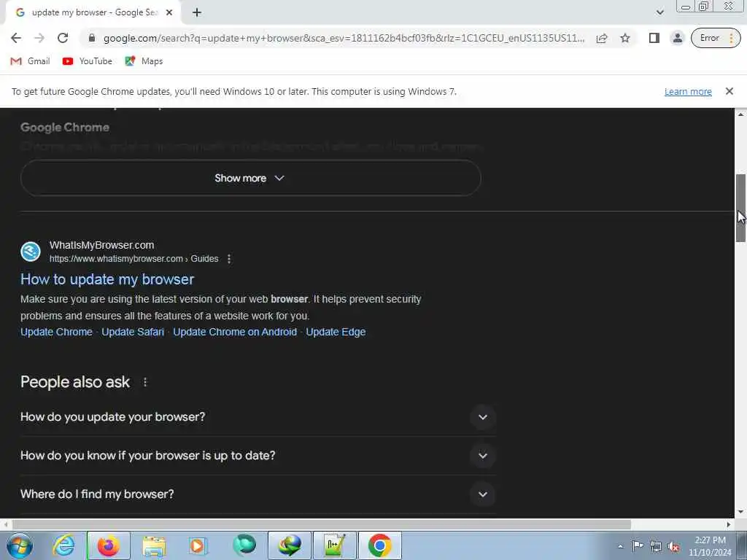Open the Chrome side panel
The image size is (747, 560).
(x=654, y=38)
